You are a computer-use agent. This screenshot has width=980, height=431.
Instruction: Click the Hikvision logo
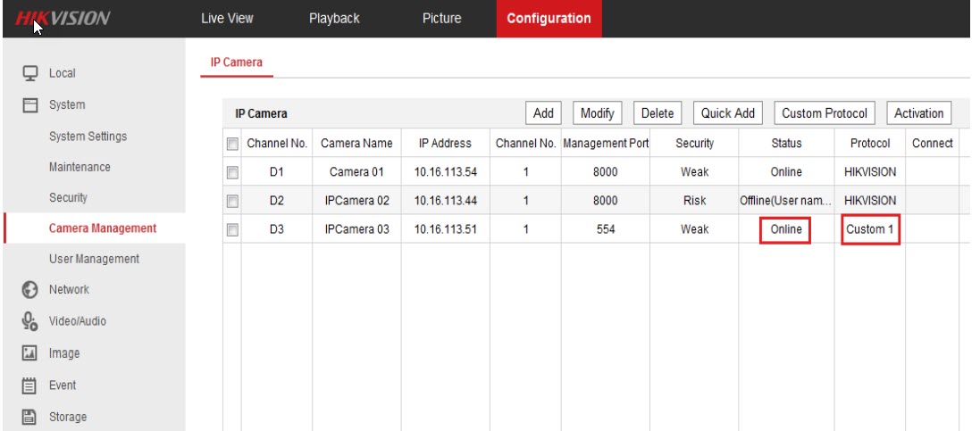pyautogui.click(x=63, y=19)
